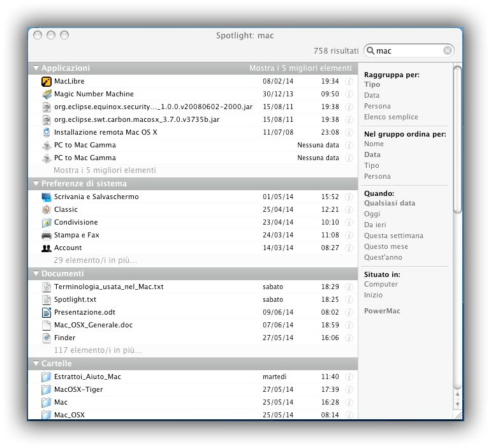Image resolution: width=491 pixels, height=448 pixels.
Task: Click the Mac_OSX folder icon
Action: tap(47, 414)
